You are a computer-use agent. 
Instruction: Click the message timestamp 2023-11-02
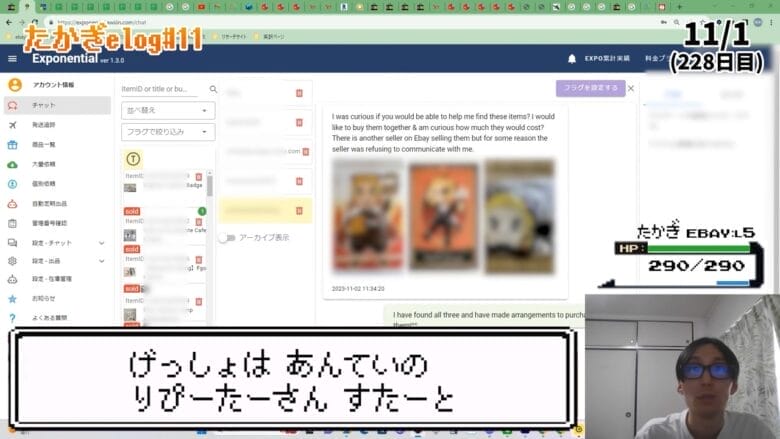pos(358,289)
